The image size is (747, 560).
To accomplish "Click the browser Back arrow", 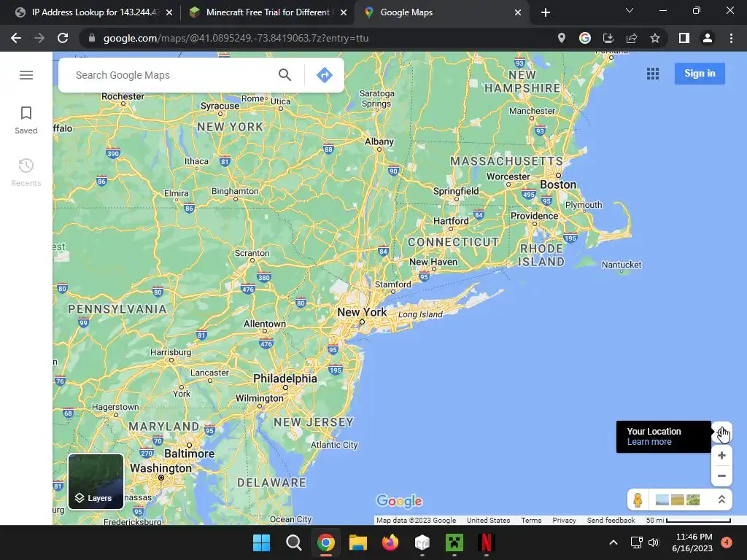I will click(x=16, y=38).
